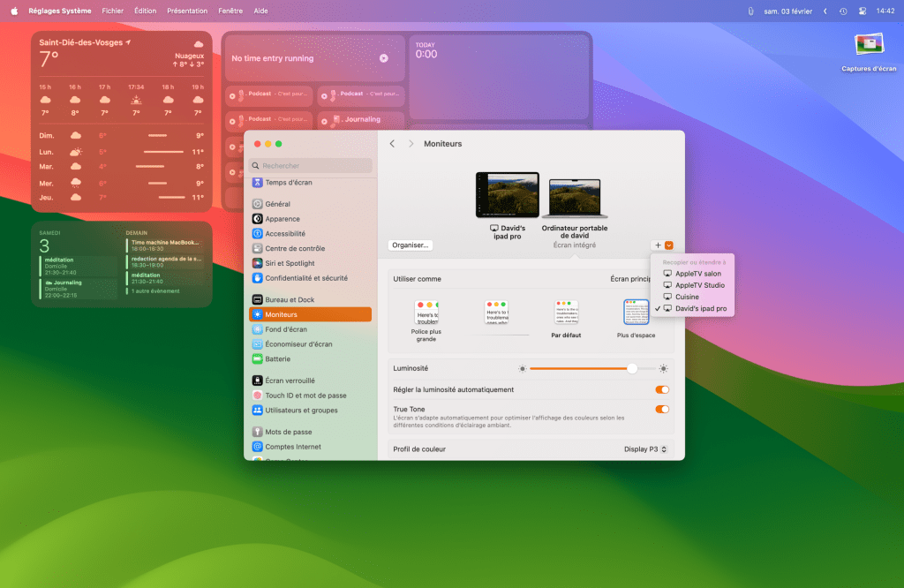The width and height of the screenshot is (904, 588).
Task: Click the back navigation arrow
Action: [392, 144]
